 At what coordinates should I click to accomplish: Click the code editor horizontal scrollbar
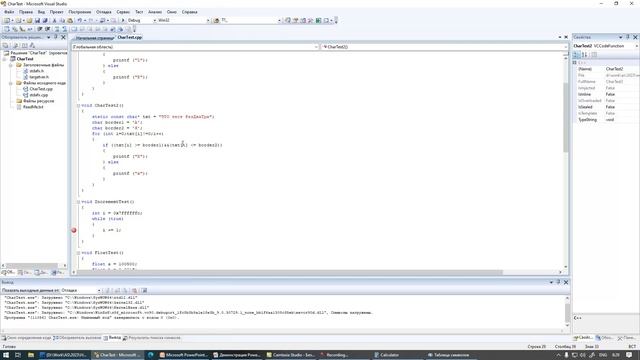pos(290,272)
